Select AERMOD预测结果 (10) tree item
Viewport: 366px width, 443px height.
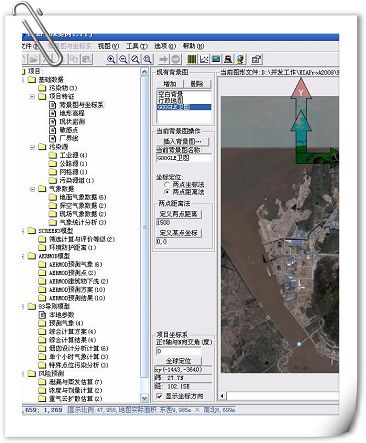click(x=77, y=298)
